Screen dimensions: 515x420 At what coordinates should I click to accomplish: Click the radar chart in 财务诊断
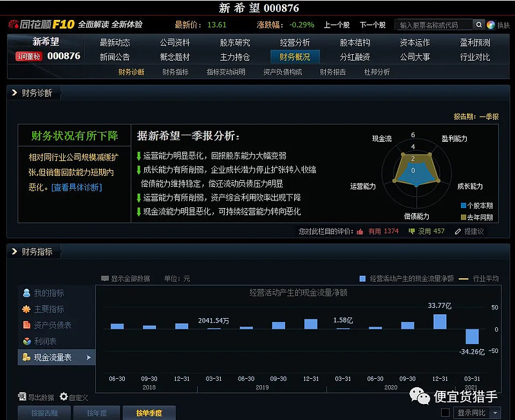click(x=417, y=172)
